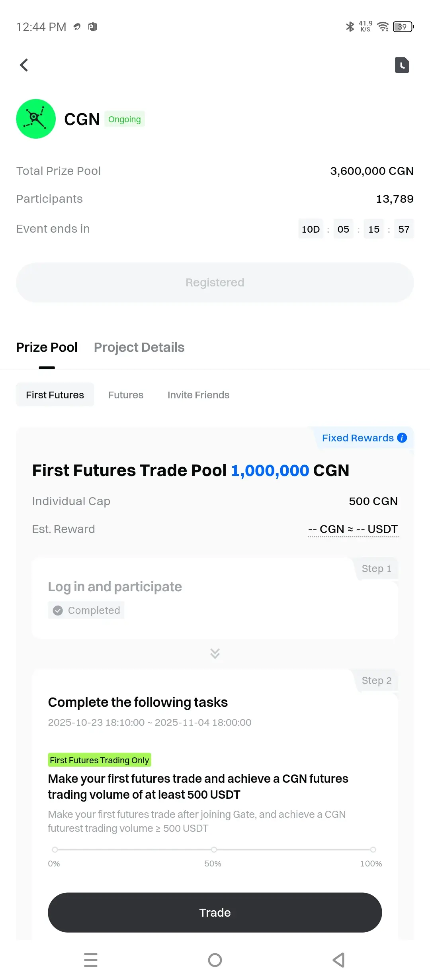Viewport: 430px width, 980px height.
Task: Tap the Registered button
Action: [x=215, y=282]
